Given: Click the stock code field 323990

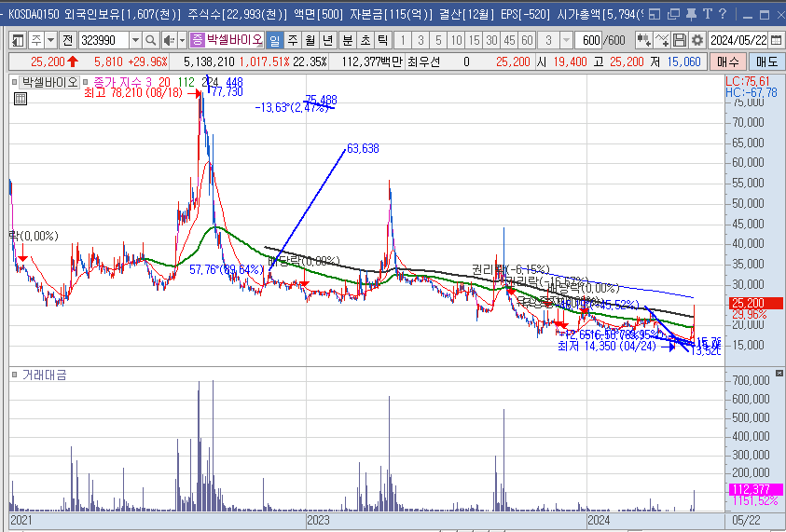Looking at the screenshot, I should click(x=103, y=39).
